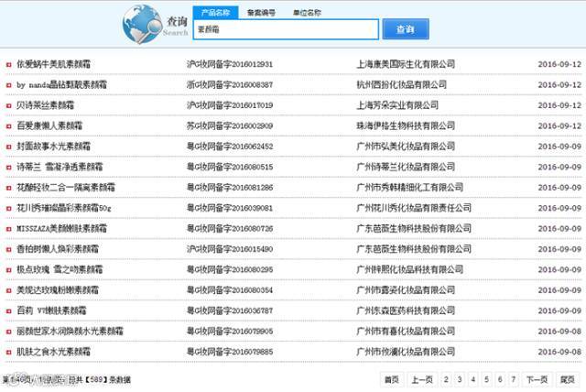Click company 广州诗蒂兰化妆品有限公司
Screen dimensions: 586x392
coord(406,167)
